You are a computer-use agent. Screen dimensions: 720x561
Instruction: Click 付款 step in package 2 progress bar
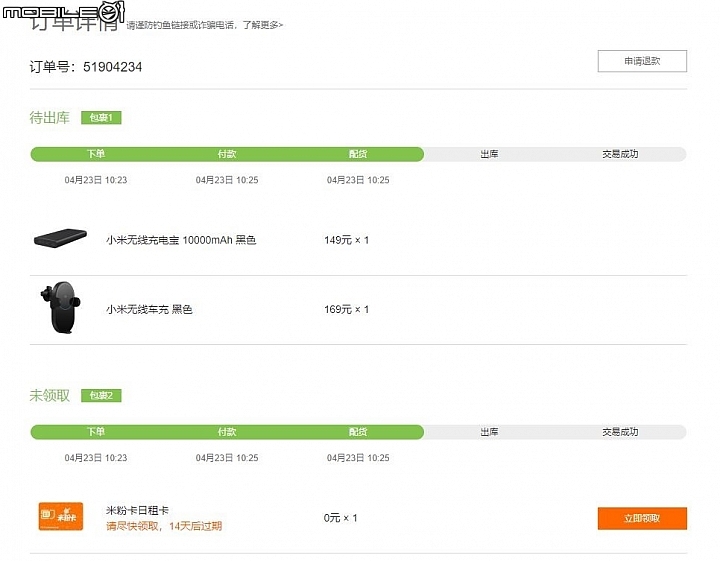click(227, 432)
